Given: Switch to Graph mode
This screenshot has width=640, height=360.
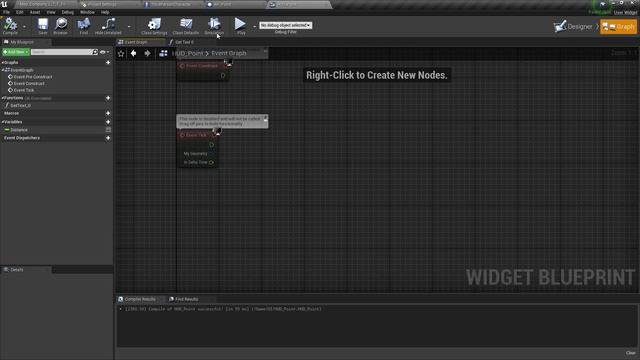Looking at the screenshot, I should [618, 27].
